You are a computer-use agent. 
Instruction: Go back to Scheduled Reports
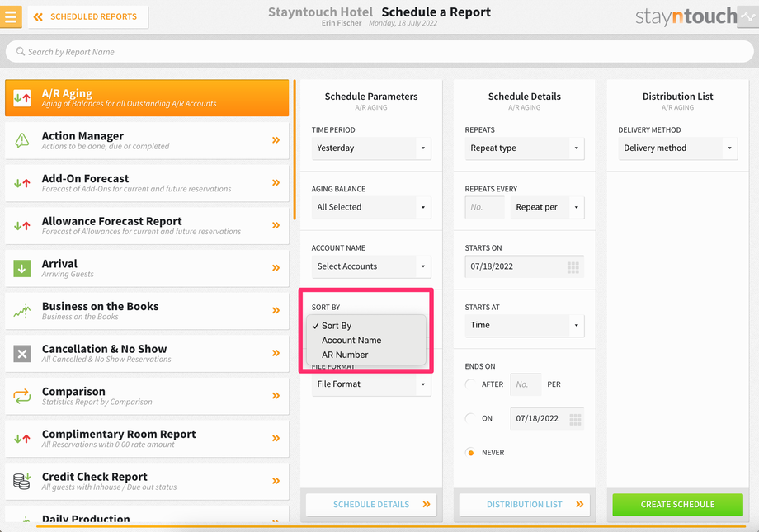coord(87,17)
